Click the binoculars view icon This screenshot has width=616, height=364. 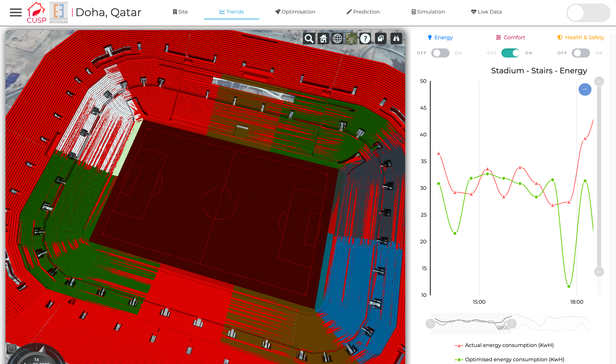396,38
